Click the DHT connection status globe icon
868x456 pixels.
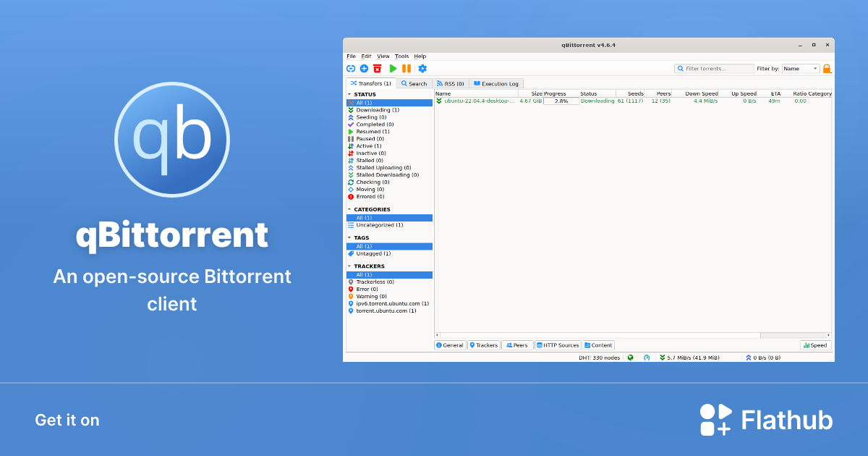(630, 357)
